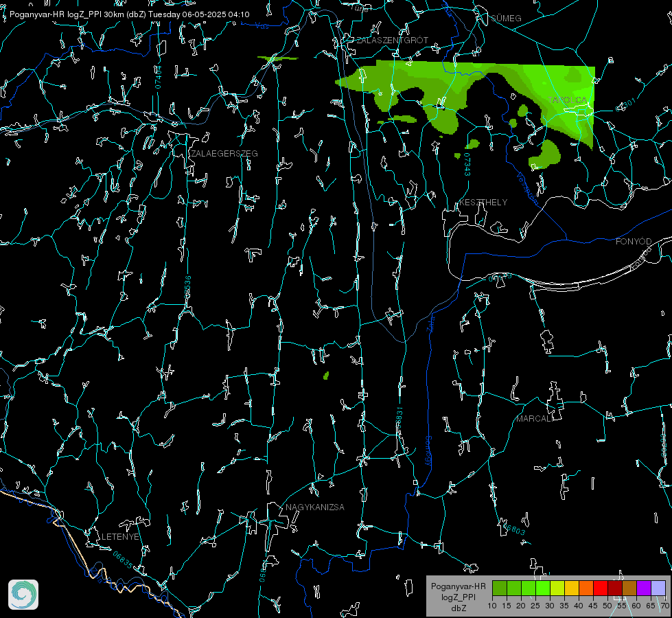Click the swirl logo icon
Viewport: 672px width, 618px height.
tap(23, 595)
